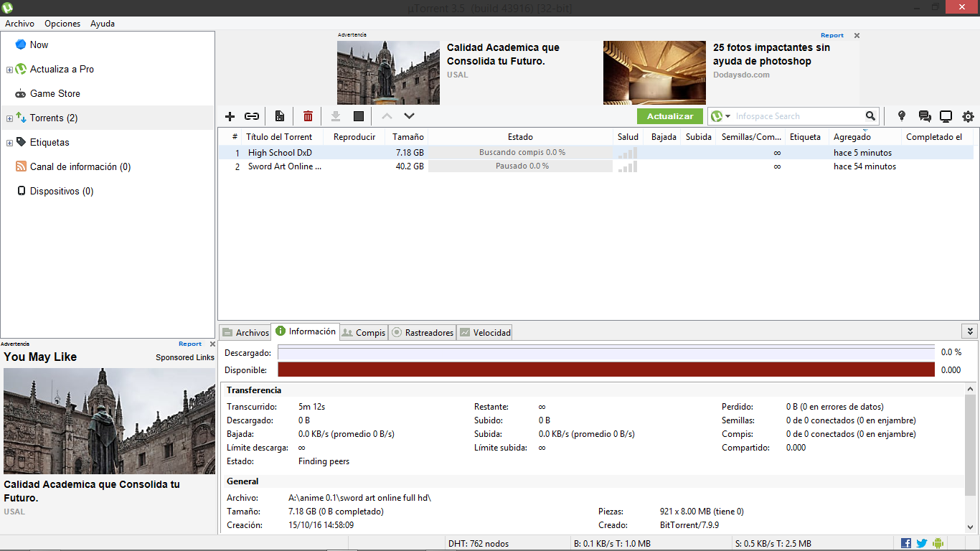
Task: Click DHT: 762 nodos in status bar
Action: (478, 544)
